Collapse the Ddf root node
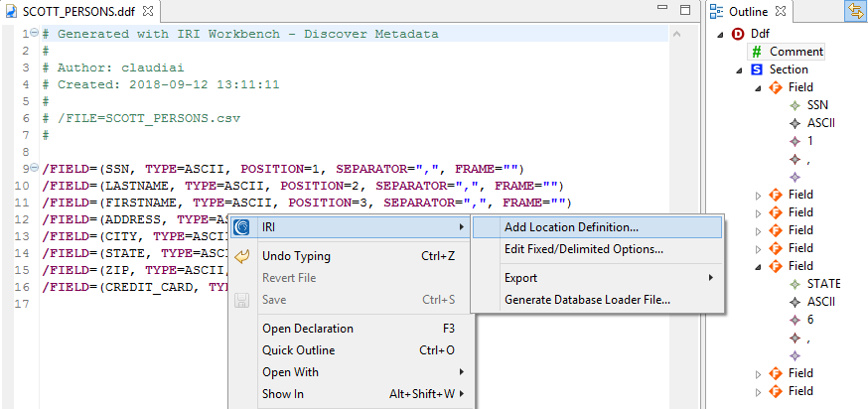The width and height of the screenshot is (868, 409). (x=720, y=35)
